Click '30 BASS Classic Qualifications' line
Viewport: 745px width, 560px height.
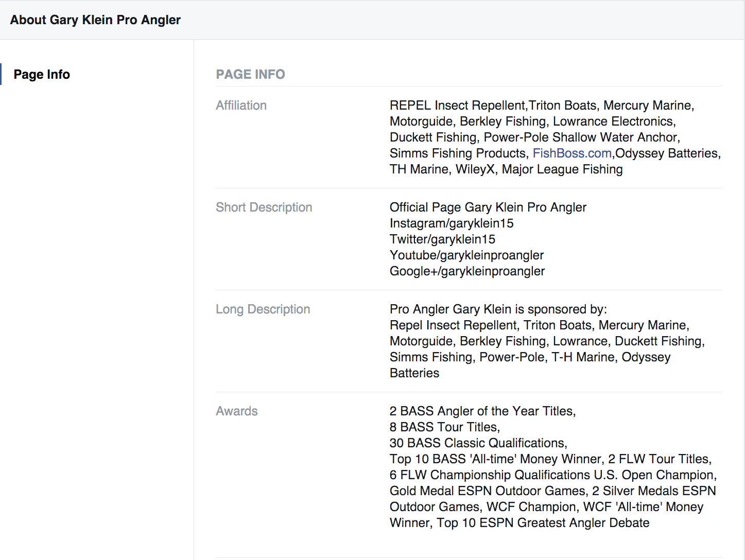tap(478, 443)
